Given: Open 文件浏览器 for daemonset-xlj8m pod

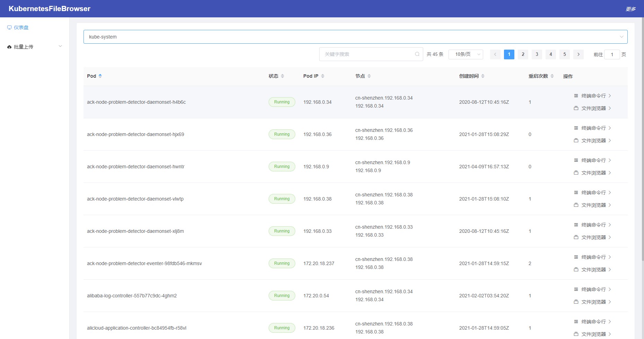Looking at the screenshot, I should [x=593, y=237].
